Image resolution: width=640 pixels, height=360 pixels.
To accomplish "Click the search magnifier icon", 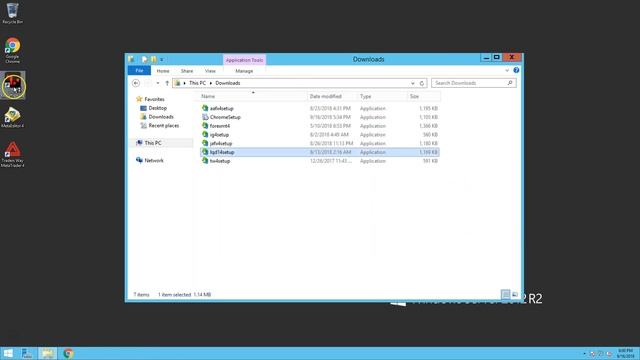I will (510, 83).
